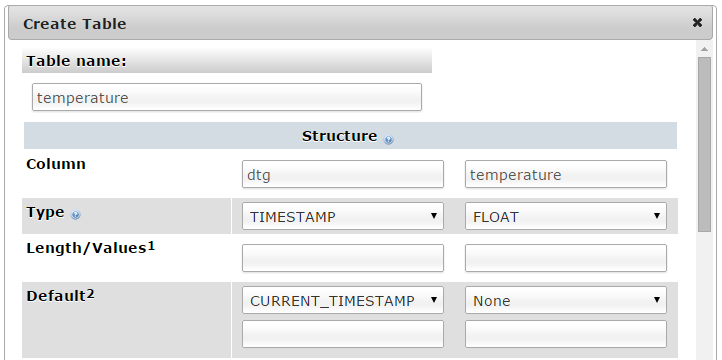Click the scrollbar up arrow

click(x=704, y=49)
